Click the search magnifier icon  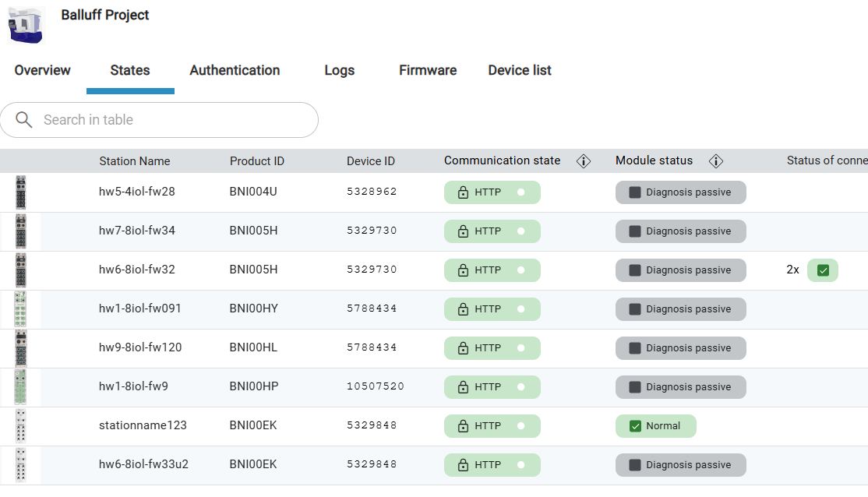pyautogui.click(x=24, y=120)
